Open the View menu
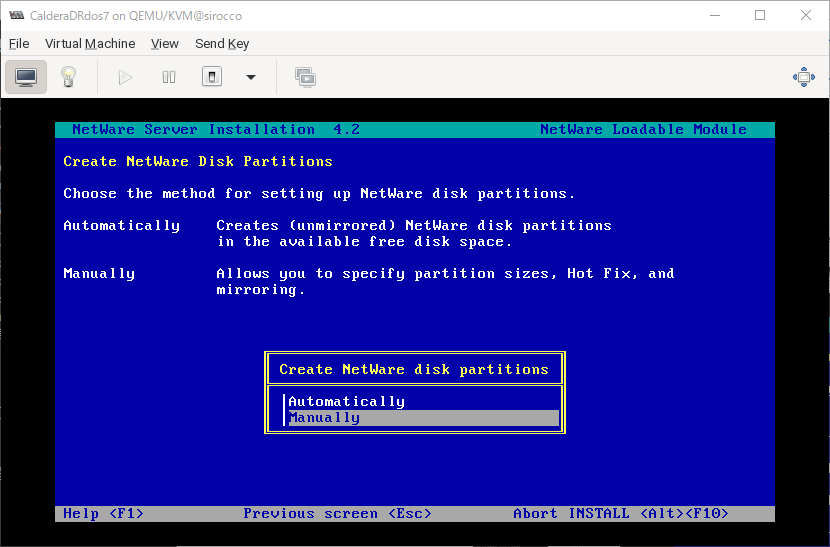 (x=165, y=43)
